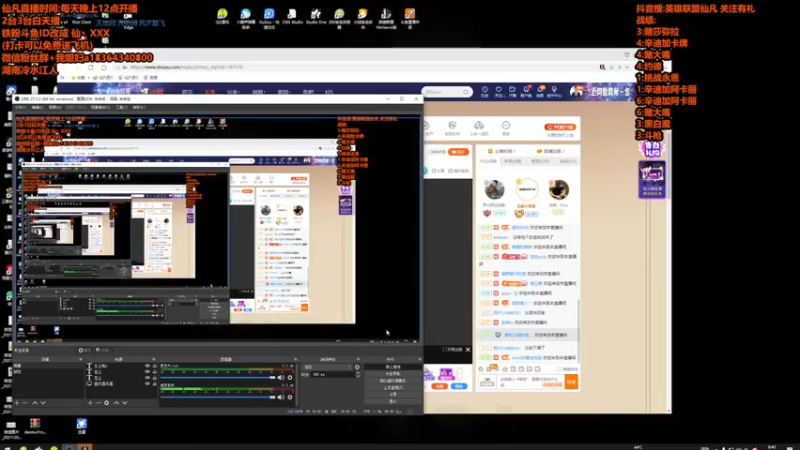Image resolution: width=800 pixels, height=450 pixels.
Task: Pop out the OBS scenes dock panel
Action: click(x=81, y=359)
